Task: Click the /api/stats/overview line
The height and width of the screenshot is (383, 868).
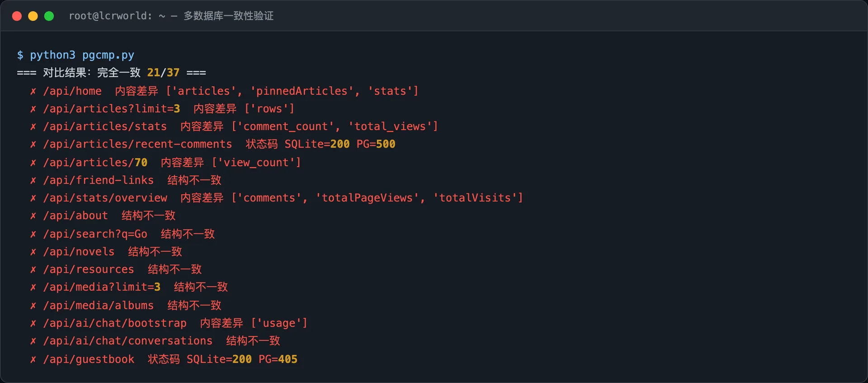Action: [276, 198]
